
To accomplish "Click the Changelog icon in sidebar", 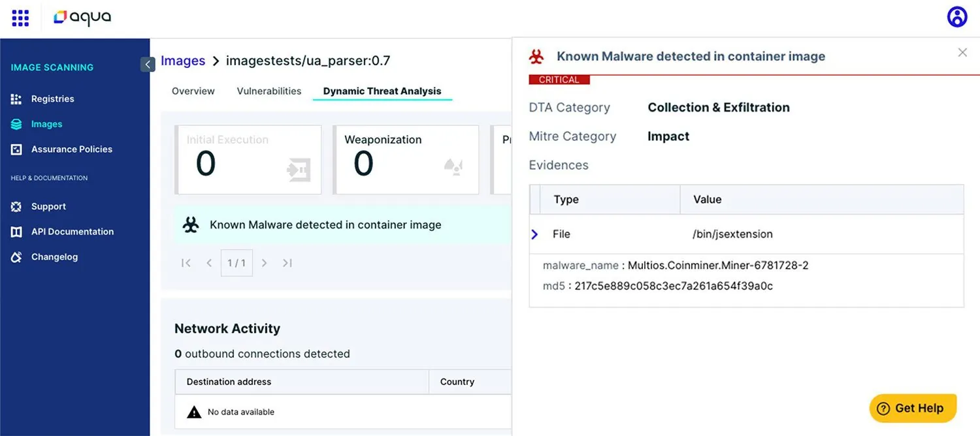I will click(16, 257).
